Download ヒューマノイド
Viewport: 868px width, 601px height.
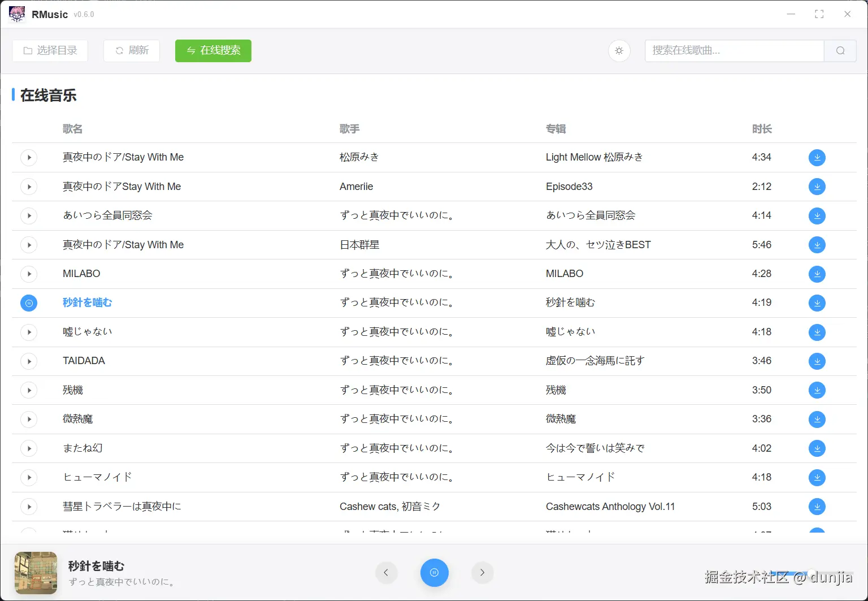pyautogui.click(x=817, y=477)
